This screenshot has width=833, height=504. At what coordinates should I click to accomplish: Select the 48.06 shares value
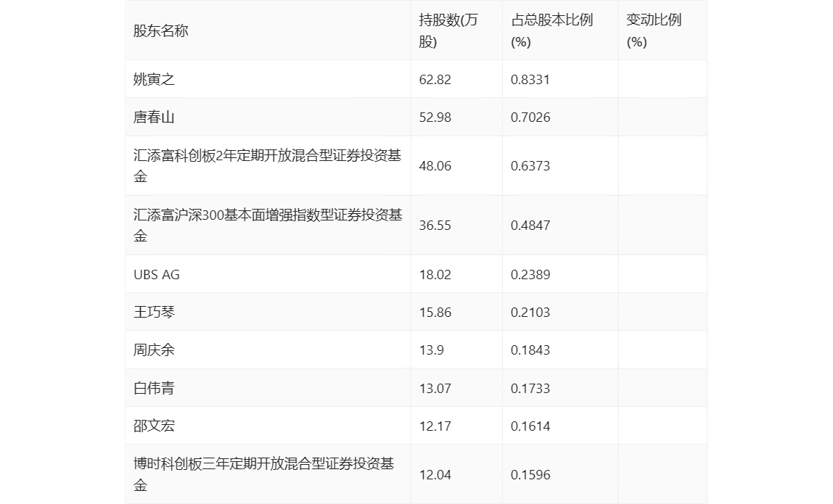click(435, 166)
